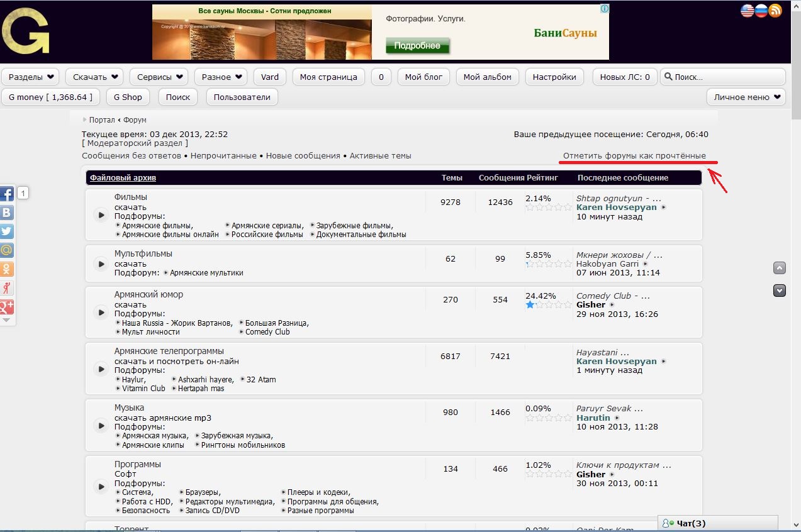Go to Настройки in navigation bar

point(554,77)
